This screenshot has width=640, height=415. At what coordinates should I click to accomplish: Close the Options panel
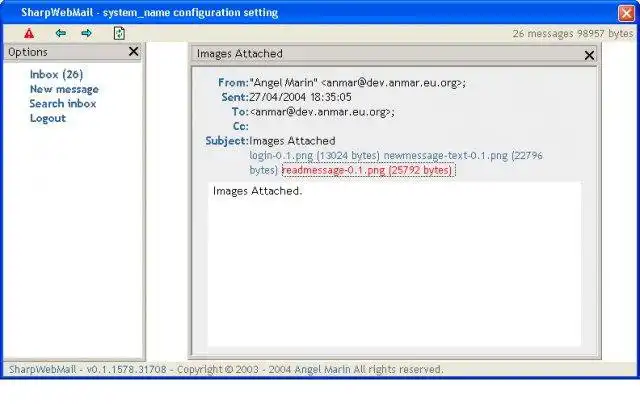(x=133, y=51)
